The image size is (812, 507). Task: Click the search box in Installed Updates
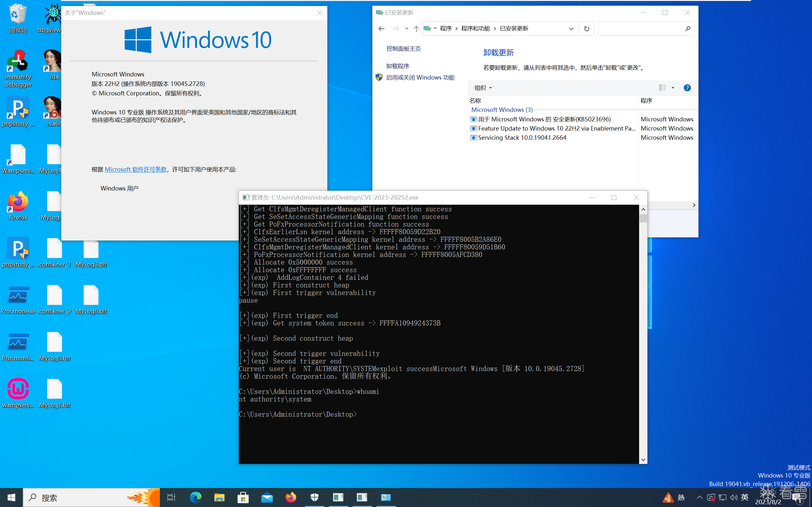click(x=641, y=29)
